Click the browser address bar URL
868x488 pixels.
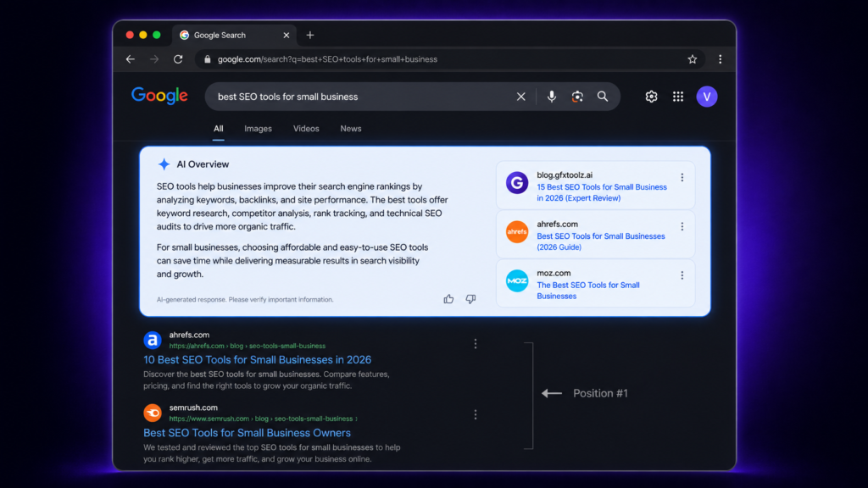(327, 59)
